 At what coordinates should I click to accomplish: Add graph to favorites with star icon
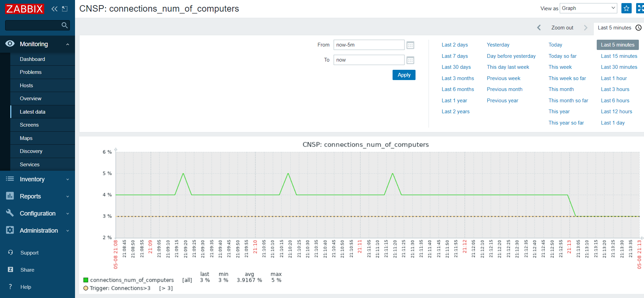(626, 8)
